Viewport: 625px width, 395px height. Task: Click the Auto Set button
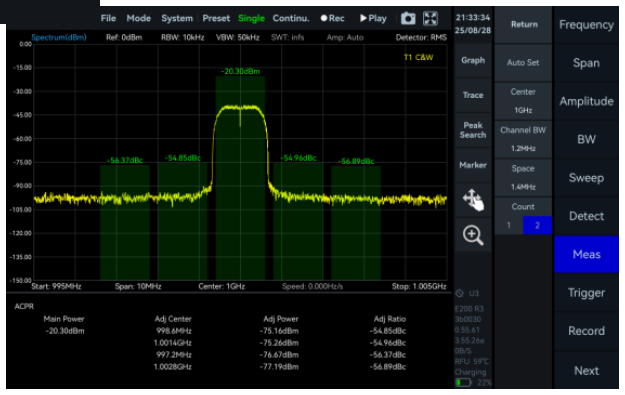(x=523, y=63)
